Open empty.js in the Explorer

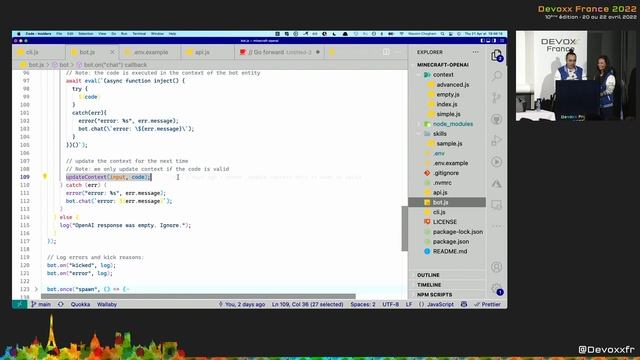click(x=448, y=94)
